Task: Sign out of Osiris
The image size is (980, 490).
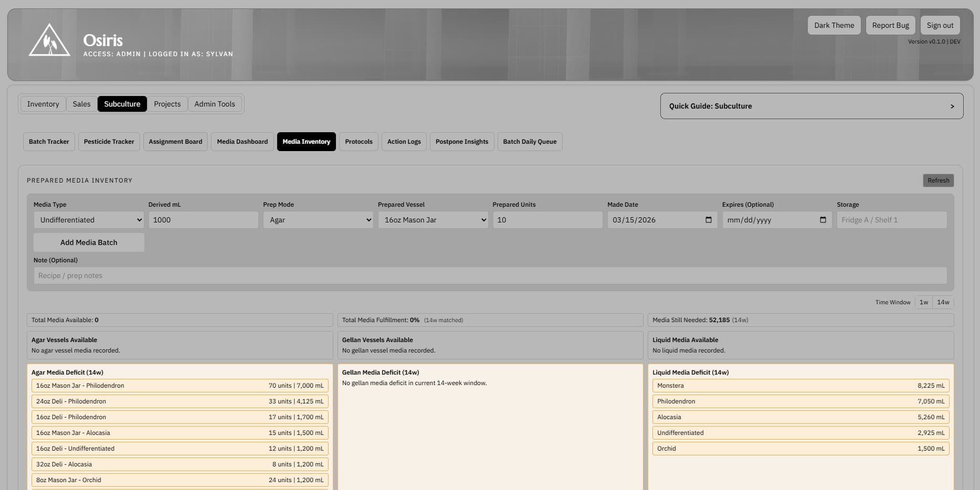Action: pos(940,25)
